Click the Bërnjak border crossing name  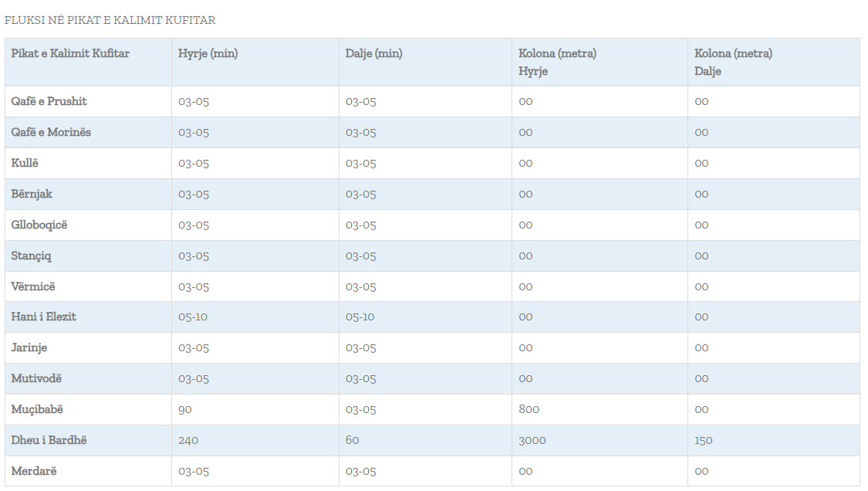point(32,194)
